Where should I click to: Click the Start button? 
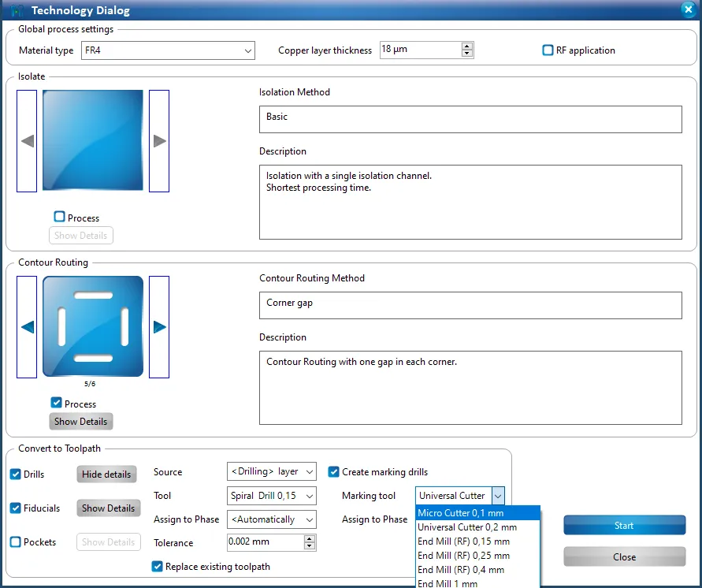[624, 525]
